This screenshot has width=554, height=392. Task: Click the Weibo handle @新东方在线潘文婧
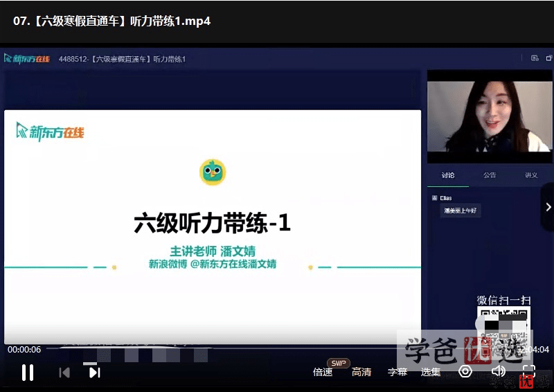tap(233, 264)
